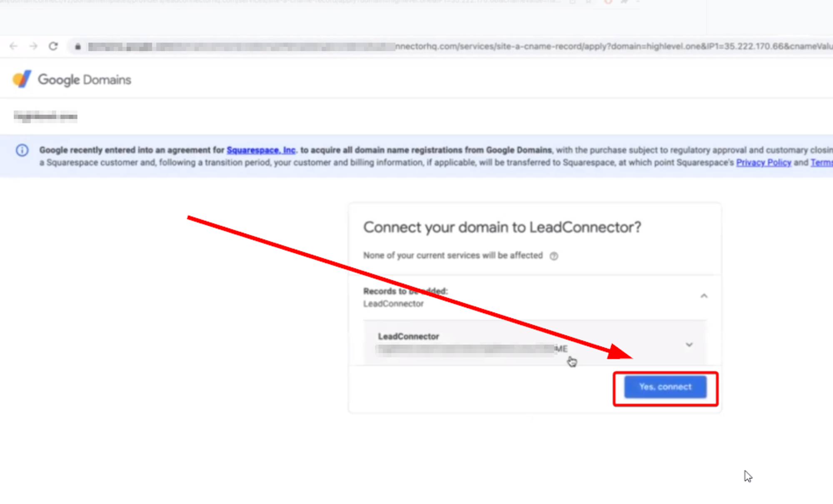Viewport: 833px width, 504px height.
Task: Click the browser forward arrow
Action: (33, 46)
